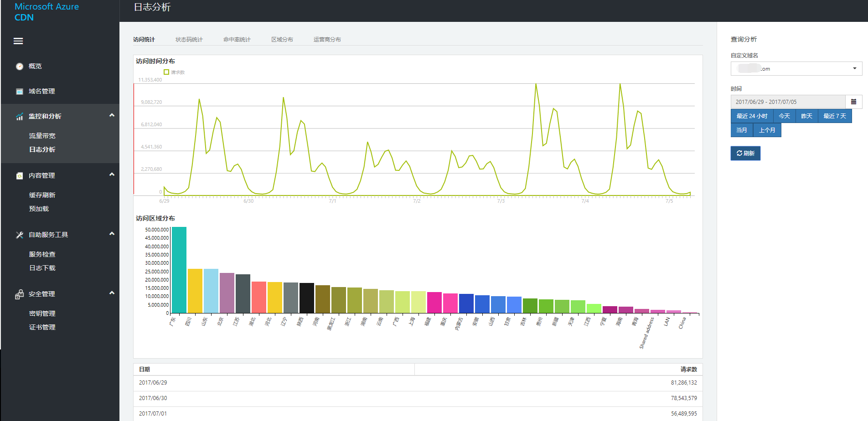Click the 内容管理 sidebar icon
Viewport: 868px width, 421px height.
[x=20, y=176]
